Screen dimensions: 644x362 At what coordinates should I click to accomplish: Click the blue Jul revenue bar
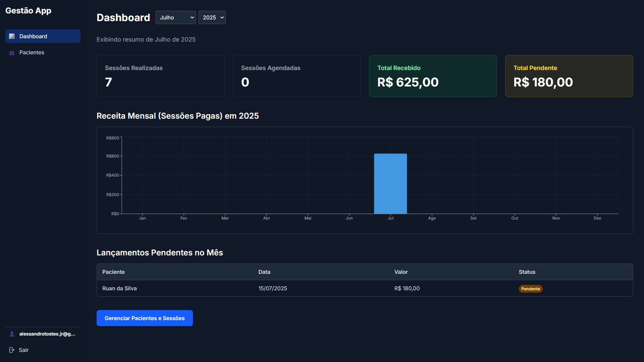[390, 184]
